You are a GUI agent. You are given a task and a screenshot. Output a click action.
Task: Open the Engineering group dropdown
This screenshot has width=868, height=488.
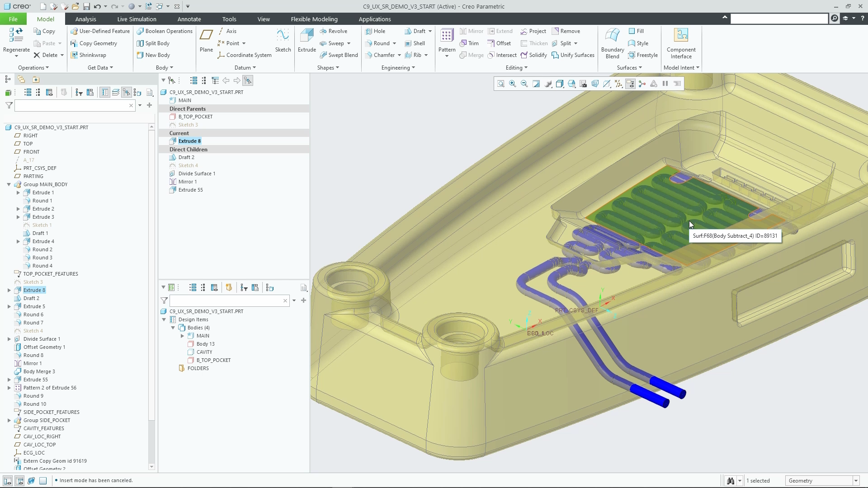point(398,68)
